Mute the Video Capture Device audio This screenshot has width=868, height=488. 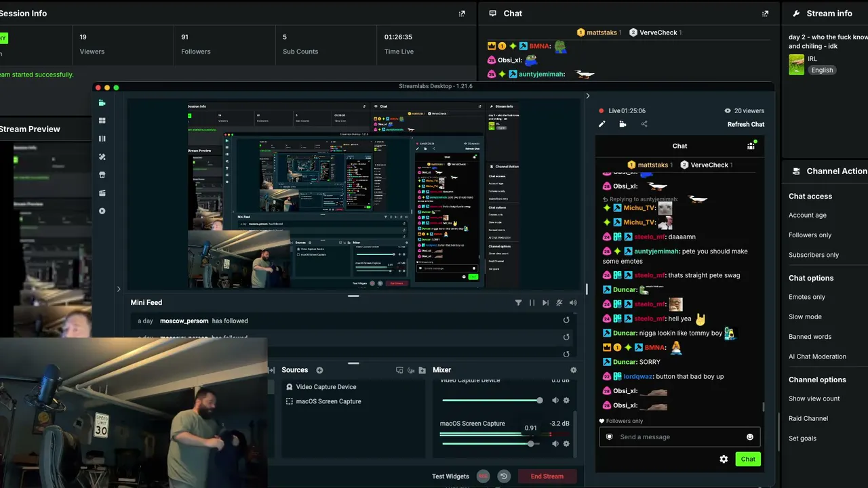(x=555, y=401)
